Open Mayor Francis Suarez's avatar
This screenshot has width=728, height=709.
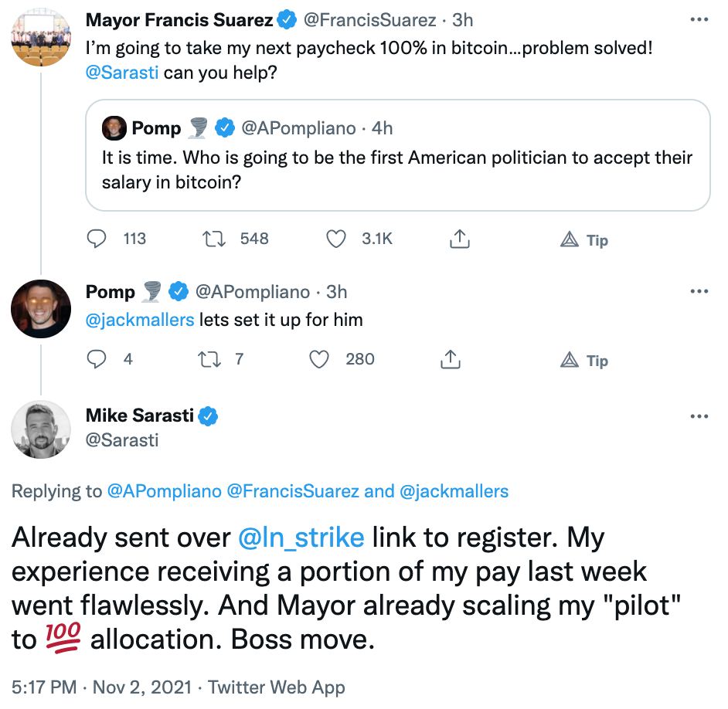[x=41, y=37]
